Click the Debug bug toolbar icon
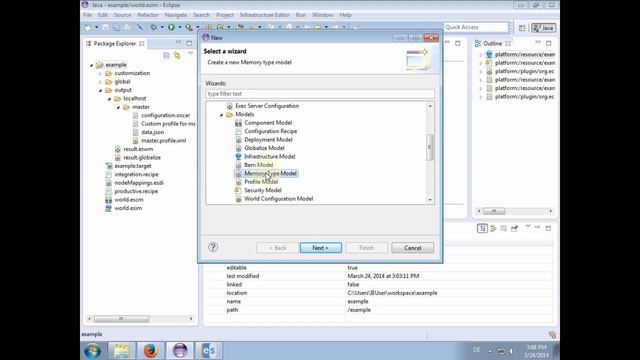 click(153, 27)
